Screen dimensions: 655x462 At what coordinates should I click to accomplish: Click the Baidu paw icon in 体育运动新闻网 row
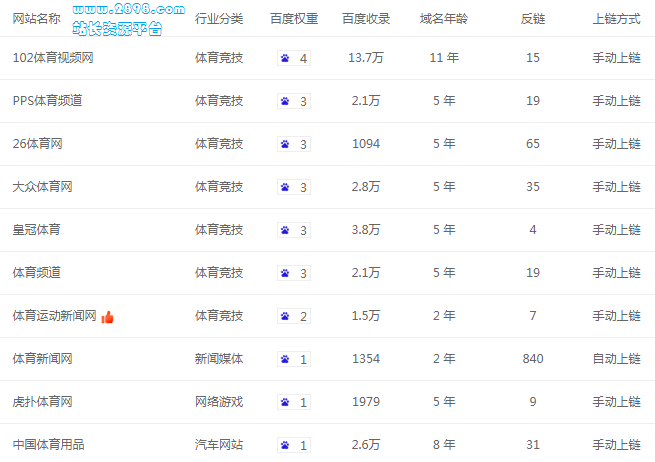tap(285, 316)
